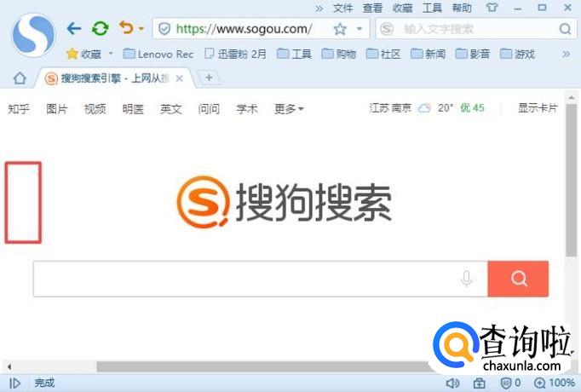581x392 pixels.
Task: Click the orange undo restore icon
Action: (126, 27)
